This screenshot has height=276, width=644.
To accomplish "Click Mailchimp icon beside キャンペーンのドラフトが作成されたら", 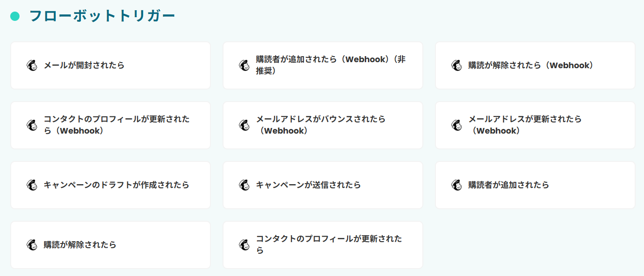I will point(32,185).
